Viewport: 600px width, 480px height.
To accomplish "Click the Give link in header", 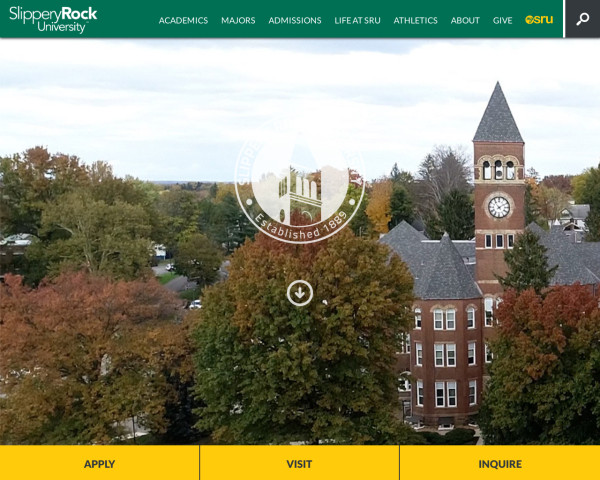I will [x=502, y=20].
